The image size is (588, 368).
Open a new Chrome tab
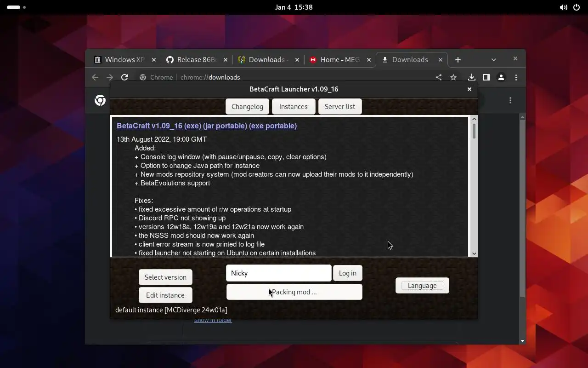[x=458, y=60]
